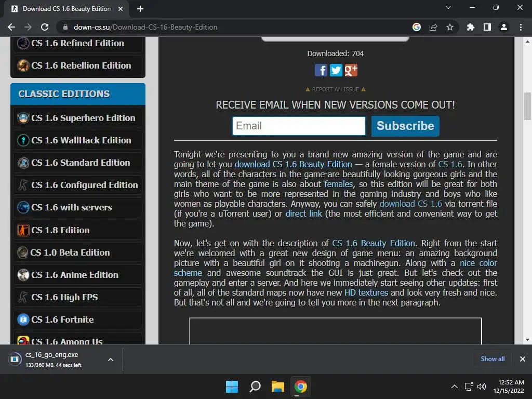Viewport: 532px width, 399px height.
Task: Reload the current page
Action: pos(45,27)
